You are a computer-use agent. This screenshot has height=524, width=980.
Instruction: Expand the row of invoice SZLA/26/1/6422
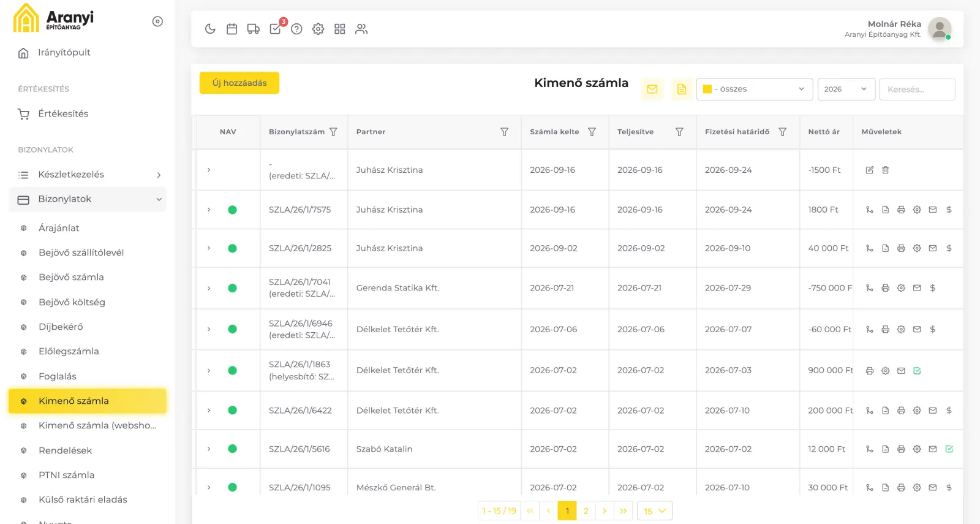coord(209,411)
